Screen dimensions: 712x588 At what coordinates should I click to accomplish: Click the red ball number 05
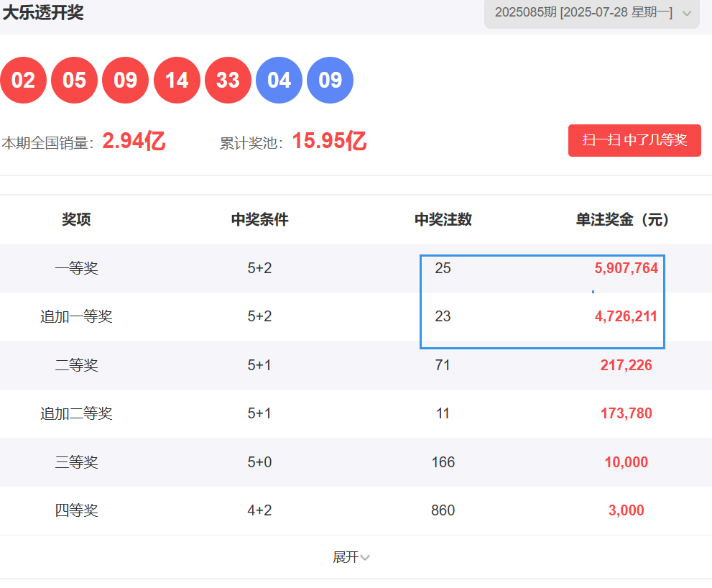74,80
